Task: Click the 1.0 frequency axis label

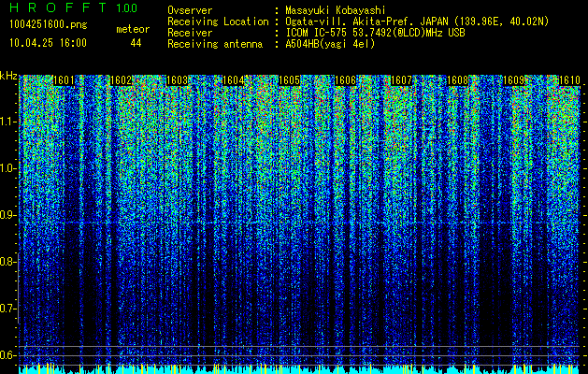Action: pyautogui.click(x=8, y=168)
